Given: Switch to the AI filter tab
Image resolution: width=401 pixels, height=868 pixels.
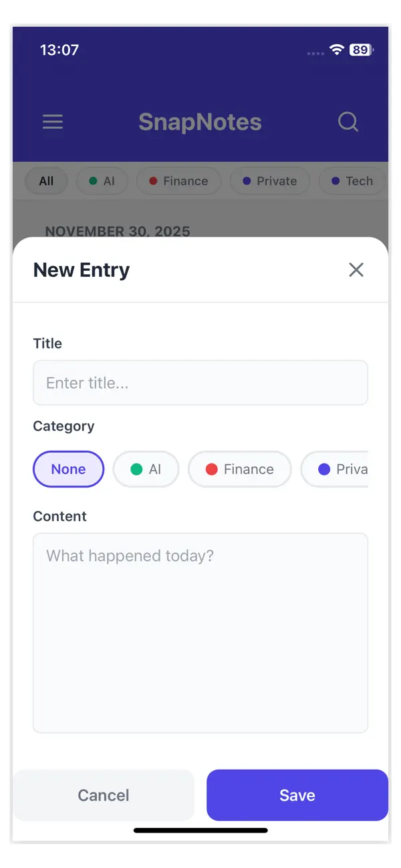Looking at the screenshot, I should click(102, 181).
